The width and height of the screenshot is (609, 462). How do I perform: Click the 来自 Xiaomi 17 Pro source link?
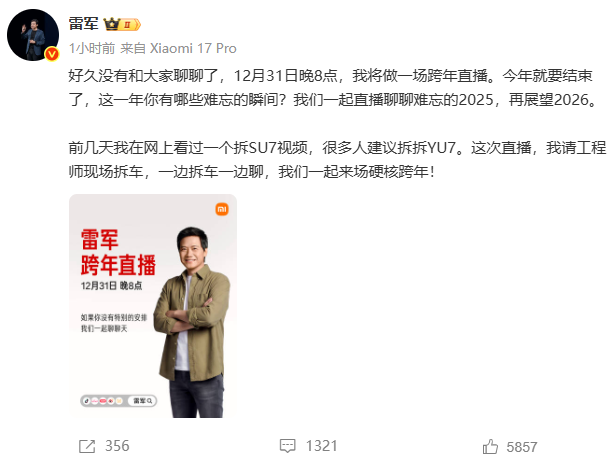178,49
